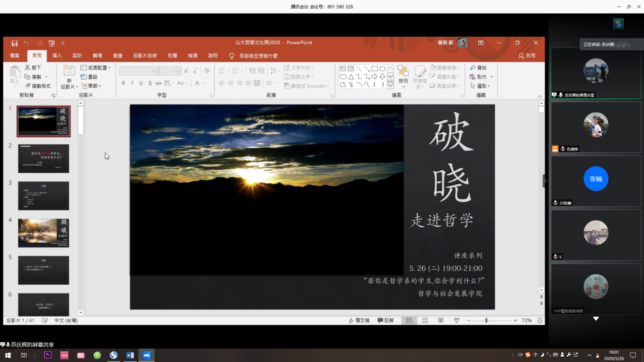Click the Share (共用) button

(x=527, y=56)
